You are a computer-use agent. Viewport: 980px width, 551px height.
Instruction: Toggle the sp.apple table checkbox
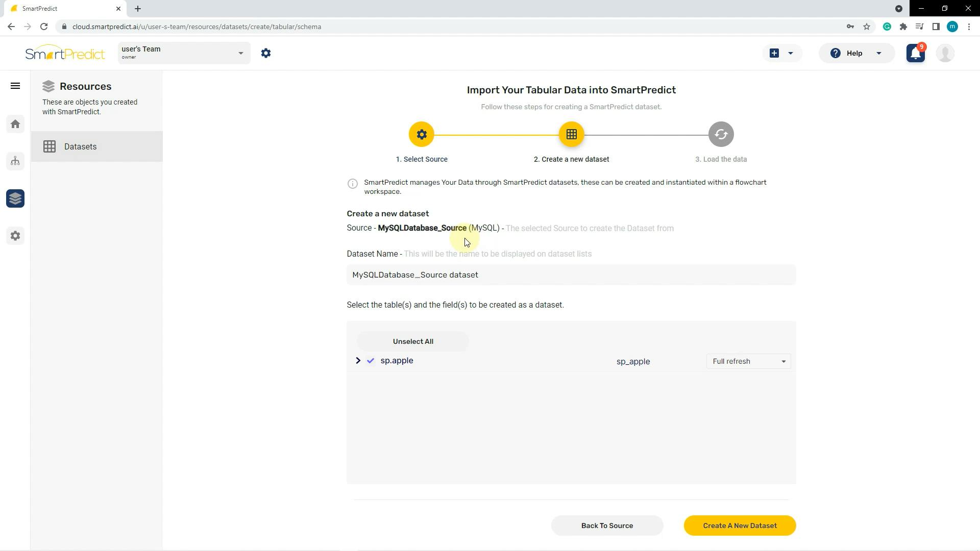(x=371, y=361)
